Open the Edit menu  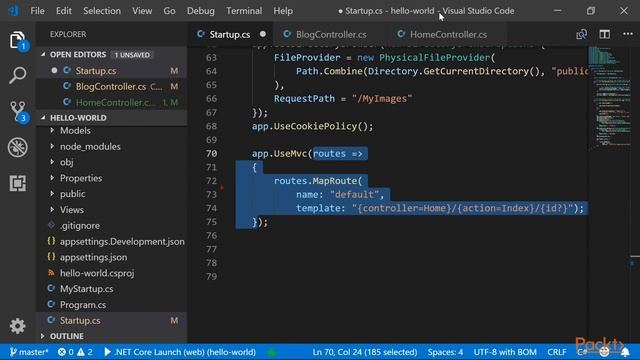64,11
